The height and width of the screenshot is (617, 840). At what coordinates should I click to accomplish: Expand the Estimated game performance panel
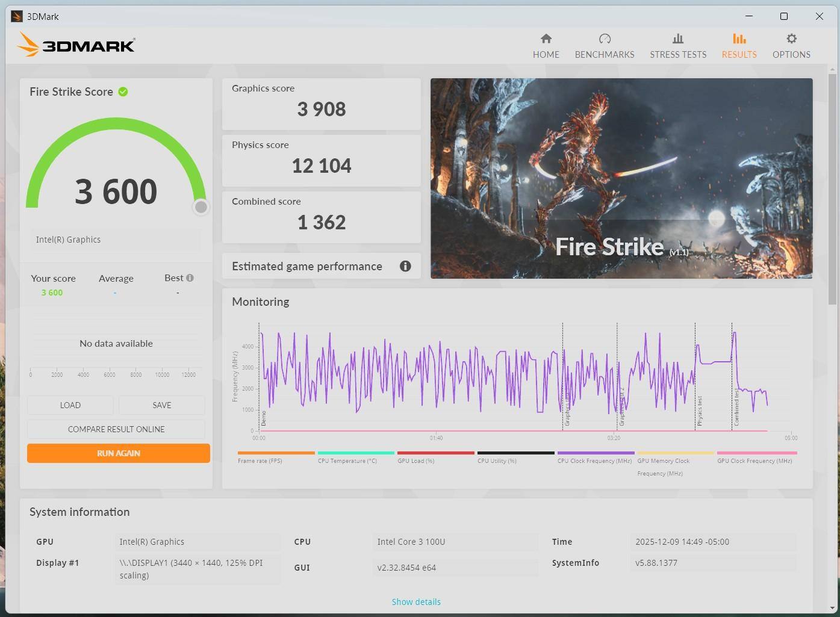[x=307, y=266]
